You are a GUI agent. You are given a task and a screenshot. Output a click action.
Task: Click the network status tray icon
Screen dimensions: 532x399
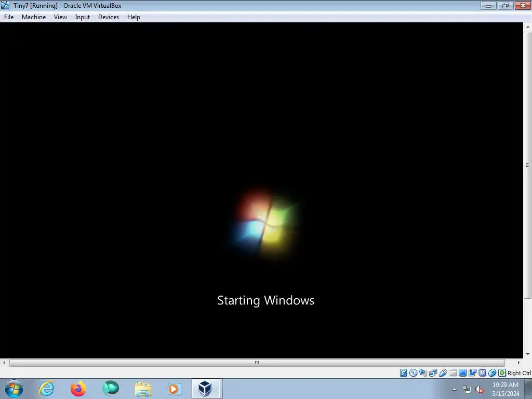[467, 390]
